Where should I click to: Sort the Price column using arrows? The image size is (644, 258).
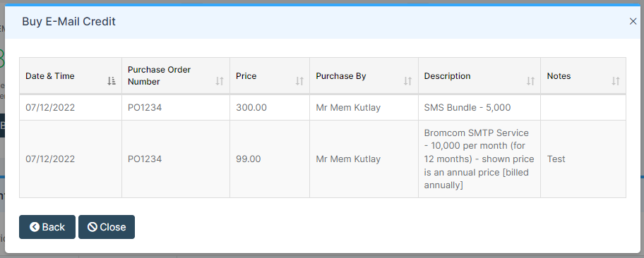[x=299, y=81]
